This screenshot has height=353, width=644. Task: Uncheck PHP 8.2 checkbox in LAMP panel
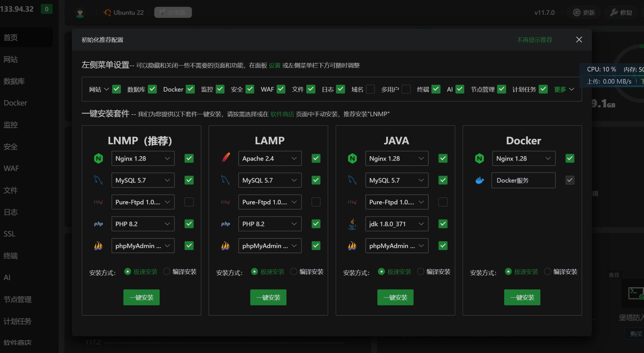[x=316, y=224]
